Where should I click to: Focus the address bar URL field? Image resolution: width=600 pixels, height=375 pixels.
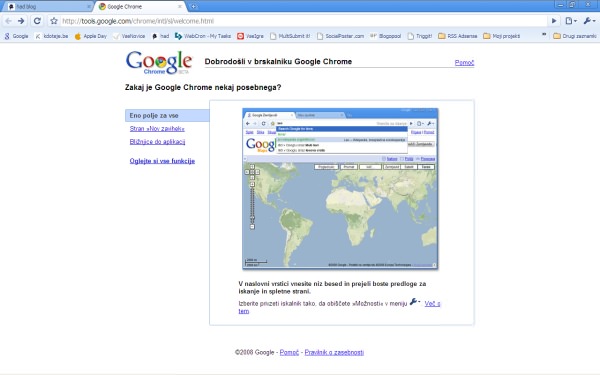(302, 21)
